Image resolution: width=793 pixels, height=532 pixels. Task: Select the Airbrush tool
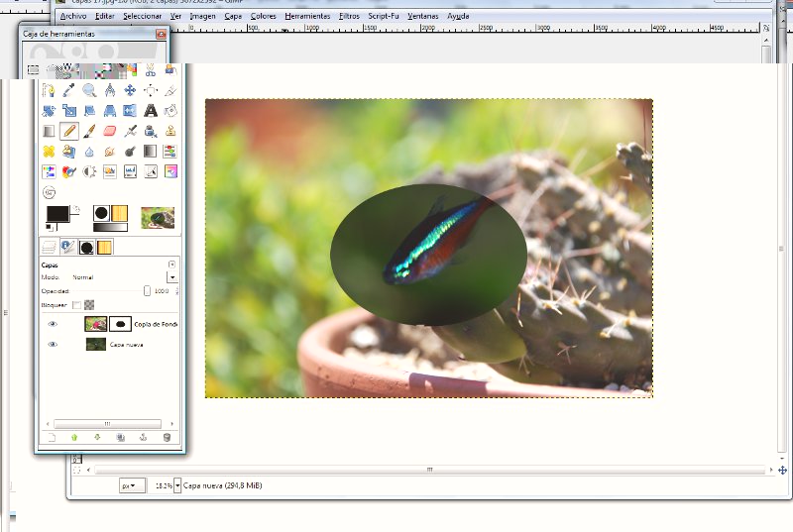click(x=130, y=131)
